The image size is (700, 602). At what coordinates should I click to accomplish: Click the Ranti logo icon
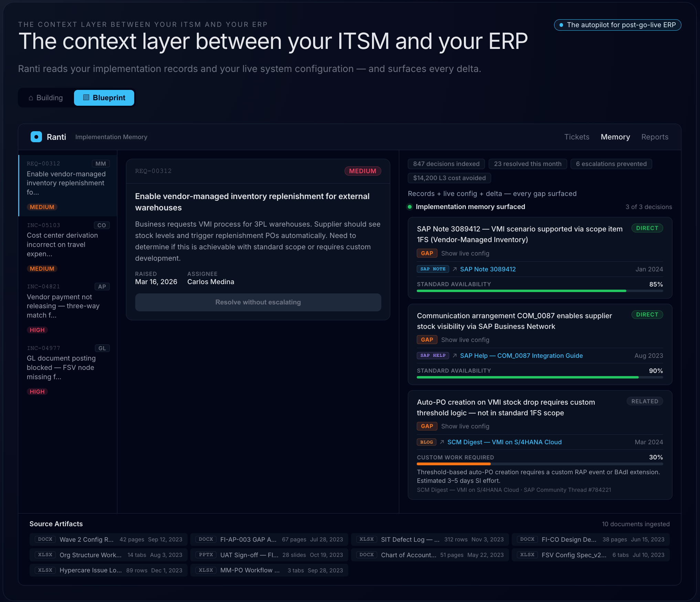(x=36, y=137)
